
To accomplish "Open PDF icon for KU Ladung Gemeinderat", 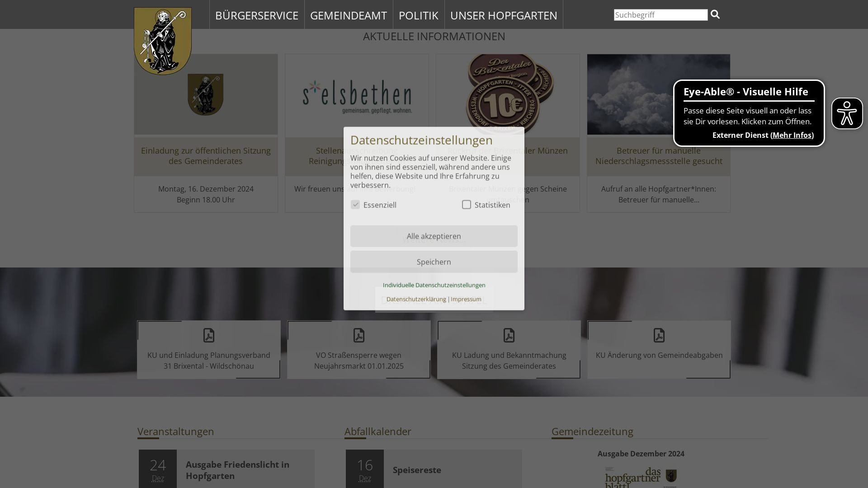I will 509,335.
